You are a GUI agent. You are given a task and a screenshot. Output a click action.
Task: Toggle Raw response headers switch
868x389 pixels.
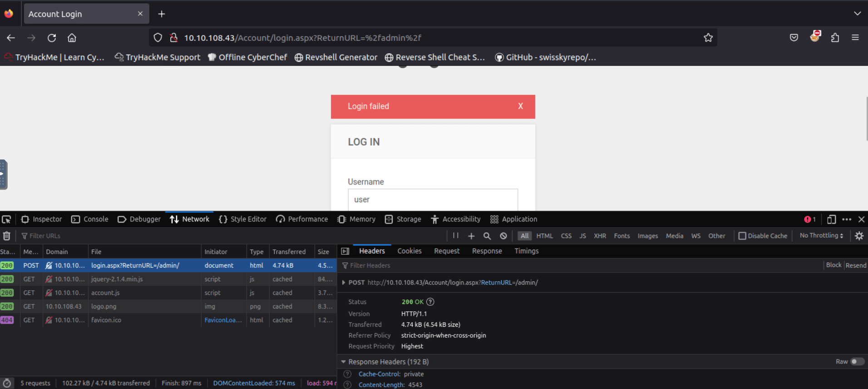857,362
